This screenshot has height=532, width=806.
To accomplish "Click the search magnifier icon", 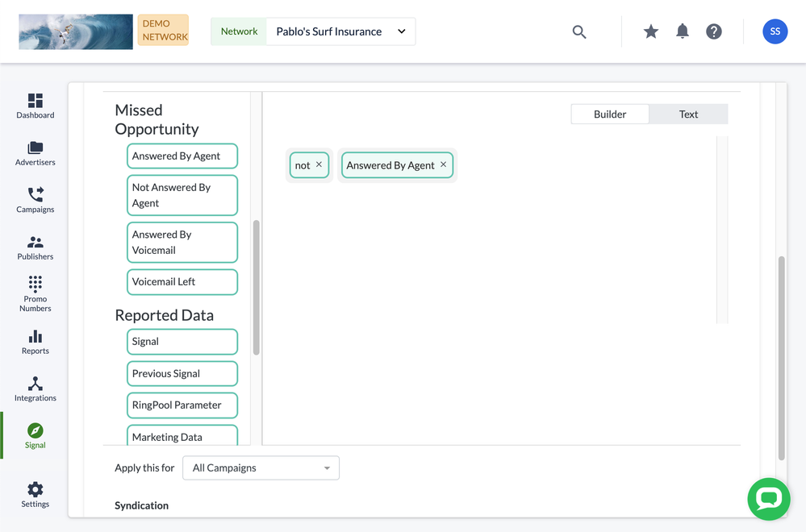I will click(x=578, y=31).
